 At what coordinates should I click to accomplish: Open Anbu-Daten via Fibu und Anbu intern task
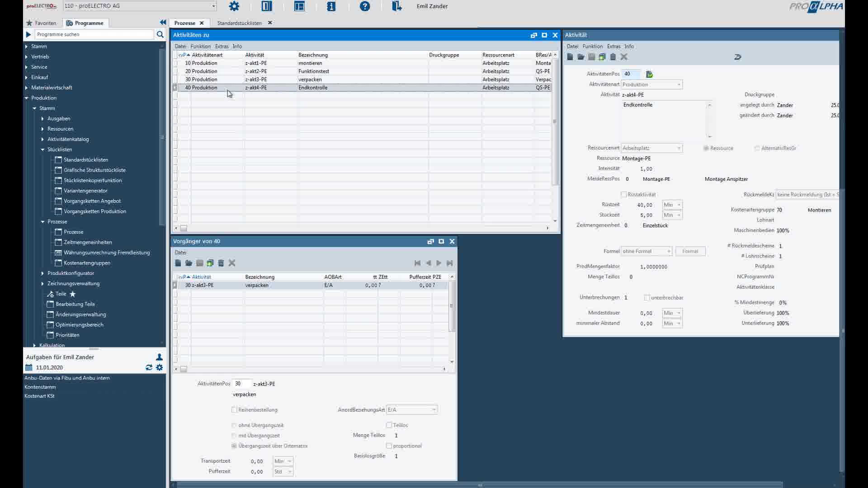tap(67, 378)
